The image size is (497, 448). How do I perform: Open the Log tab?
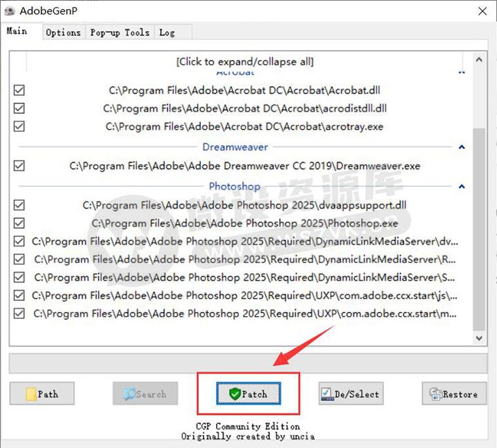[173, 32]
